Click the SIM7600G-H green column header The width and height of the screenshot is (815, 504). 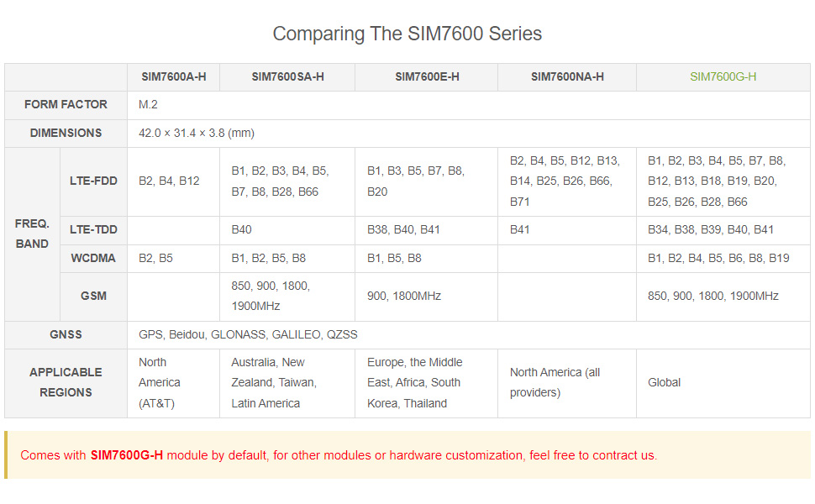[x=723, y=76]
